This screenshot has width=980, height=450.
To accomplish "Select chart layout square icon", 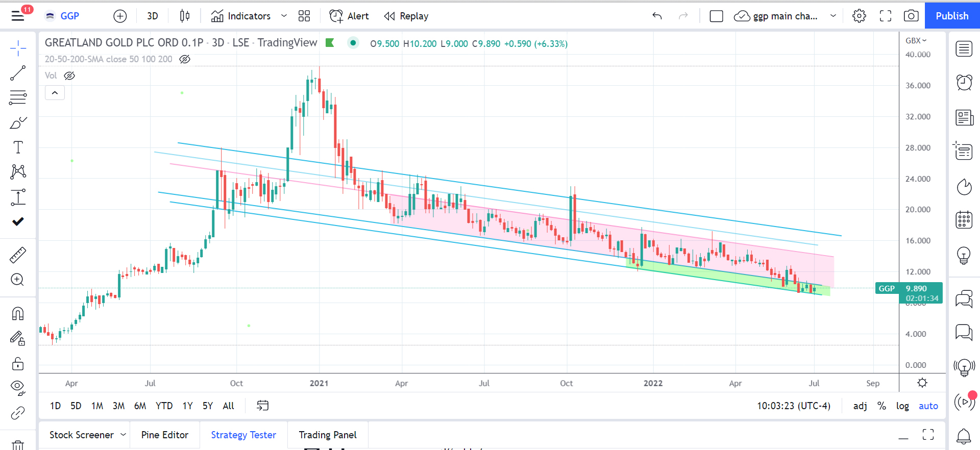I will click(x=716, y=16).
